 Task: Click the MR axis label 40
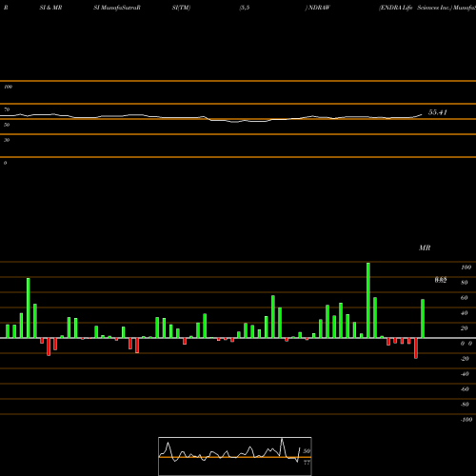pyautogui.click(x=465, y=313)
